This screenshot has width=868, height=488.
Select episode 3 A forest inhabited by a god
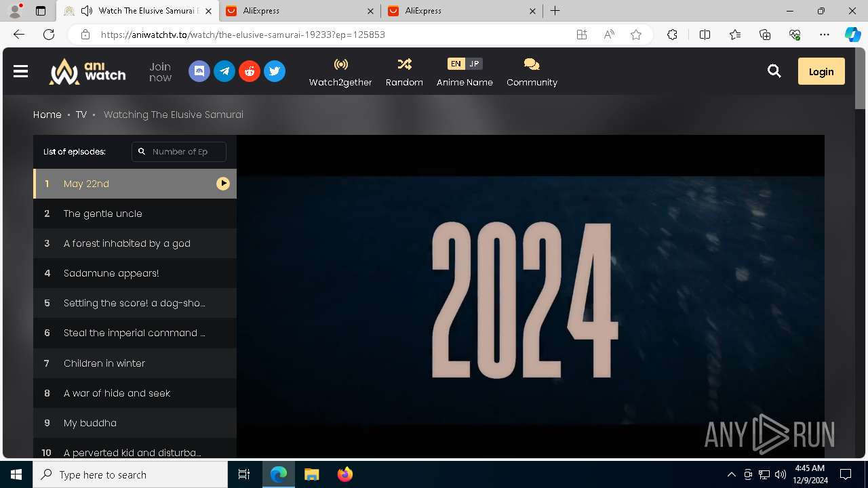click(x=135, y=243)
